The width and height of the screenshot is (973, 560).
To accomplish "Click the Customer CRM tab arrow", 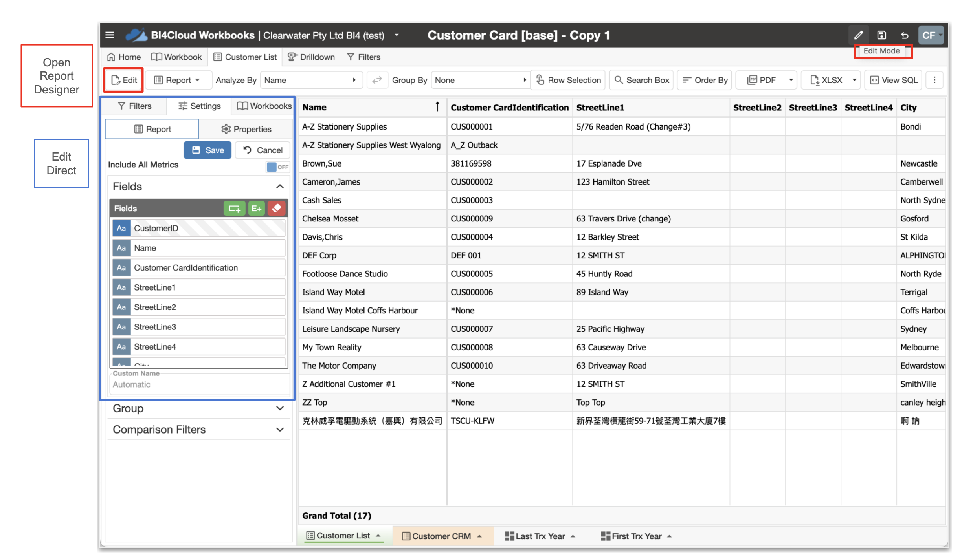I will coord(479,537).
